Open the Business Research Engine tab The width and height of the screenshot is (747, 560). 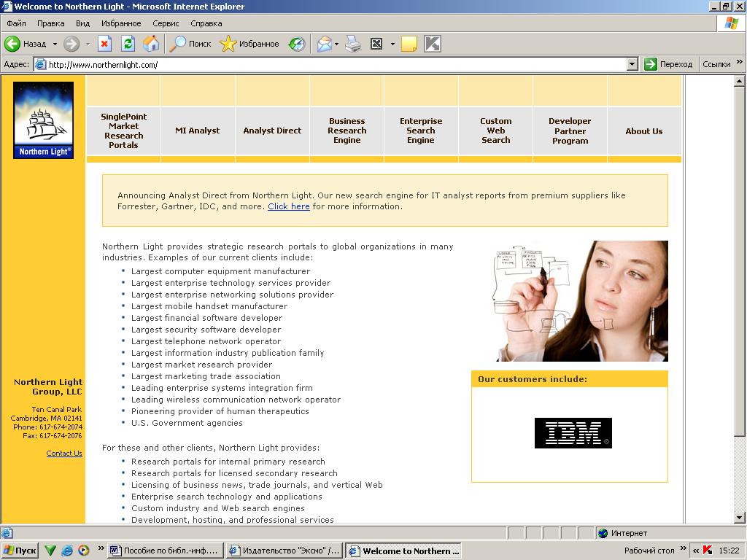point(347,131)
